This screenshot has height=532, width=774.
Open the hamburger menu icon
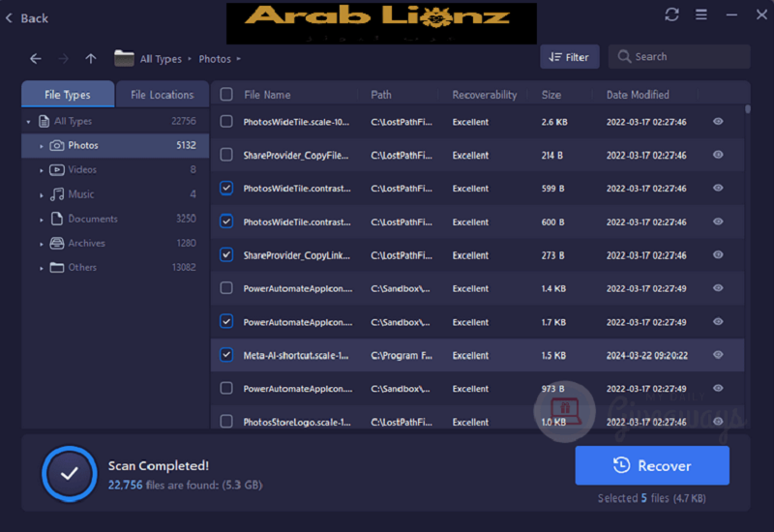700,15
